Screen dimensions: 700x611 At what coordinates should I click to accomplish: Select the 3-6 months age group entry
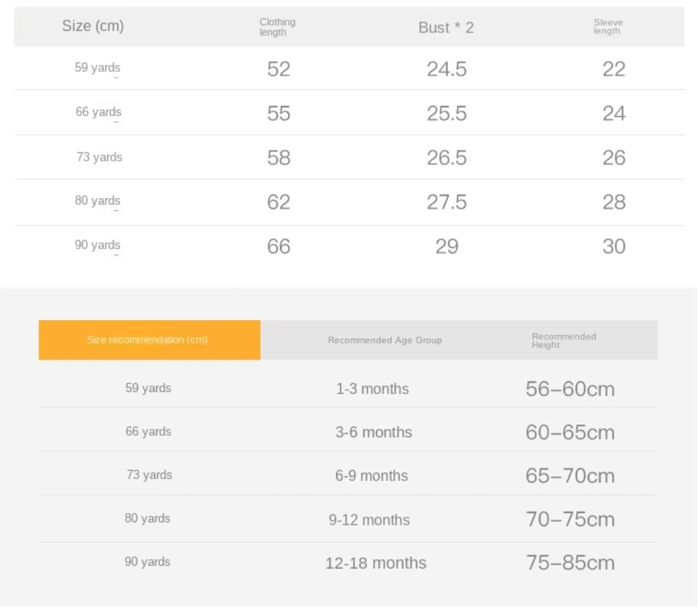[374, 432]
